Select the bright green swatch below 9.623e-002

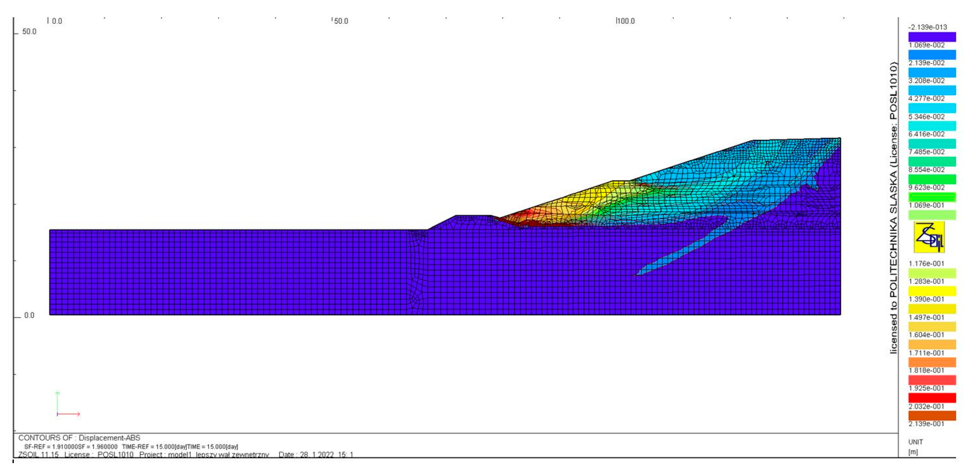932,197
